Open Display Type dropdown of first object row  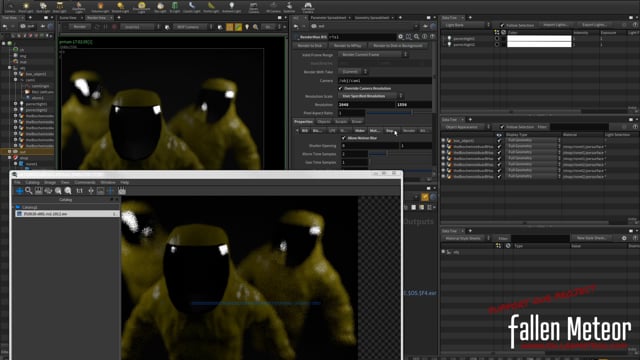(533, 140)
